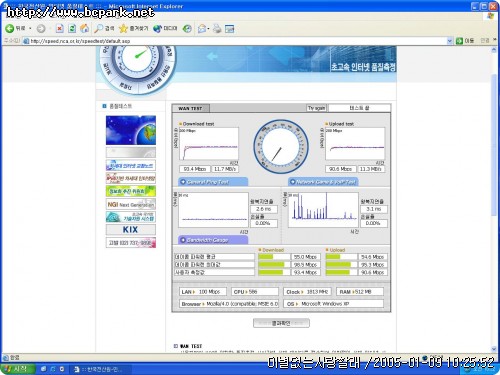Toggle Network Game & VoIP Test header
Image resolution: width=500 pixels, height=375 pixels.
click(323, 182)
